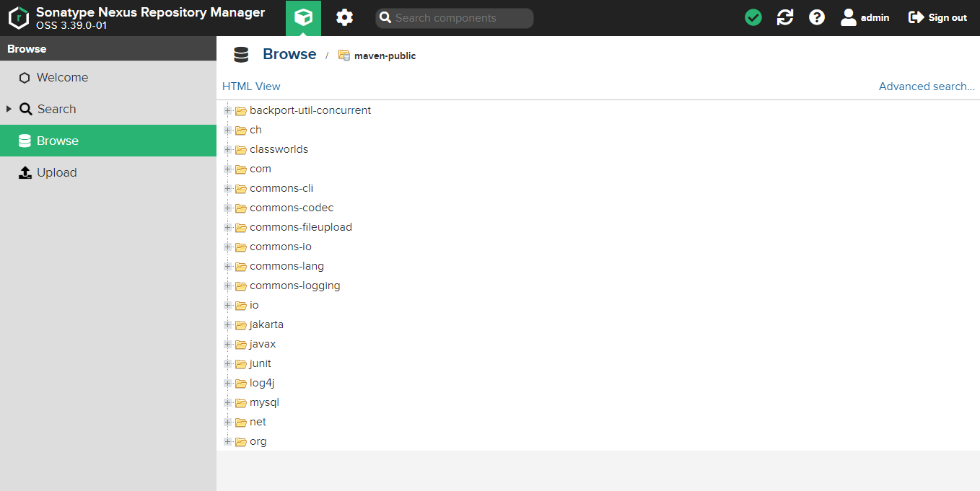Expand the commons-cli folder node
The width and height of the screenshot is (980, 491).
pyautogui.click(x=228, y=188)
